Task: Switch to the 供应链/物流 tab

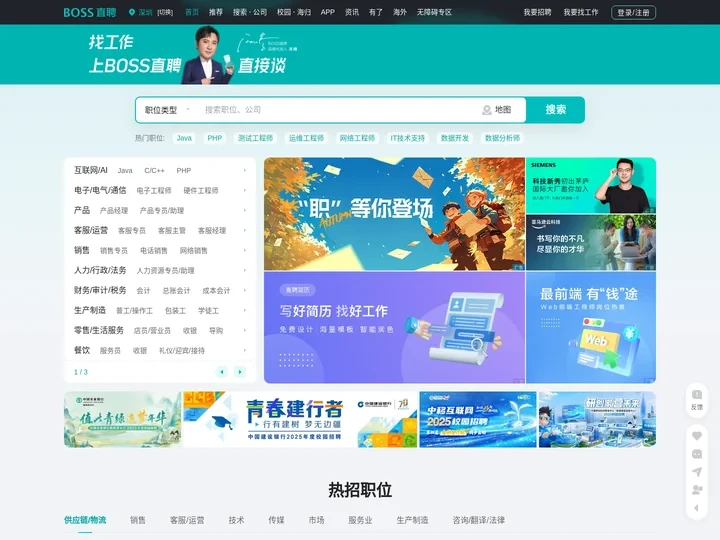Action: click(85, 520)
